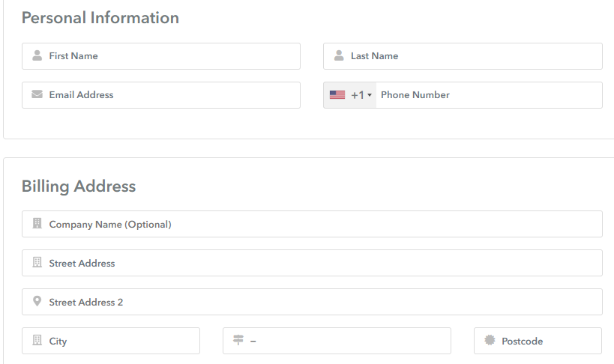Click the envelope icon in the Email Address field

tap(37, 94)
